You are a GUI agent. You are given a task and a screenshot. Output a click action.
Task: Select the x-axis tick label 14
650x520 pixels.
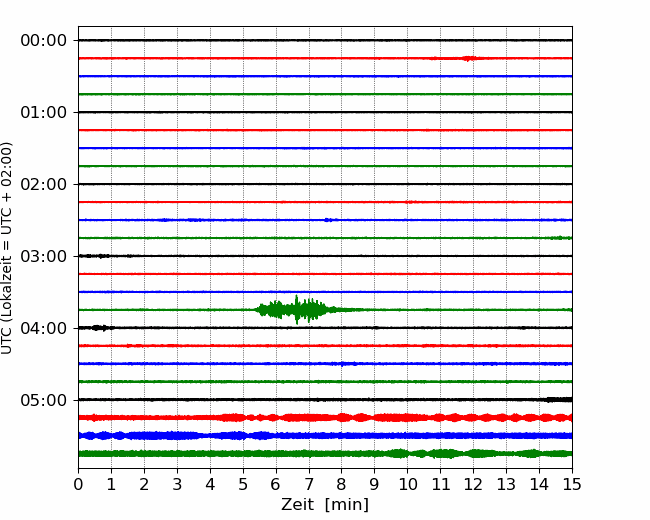tap(539, 484)
